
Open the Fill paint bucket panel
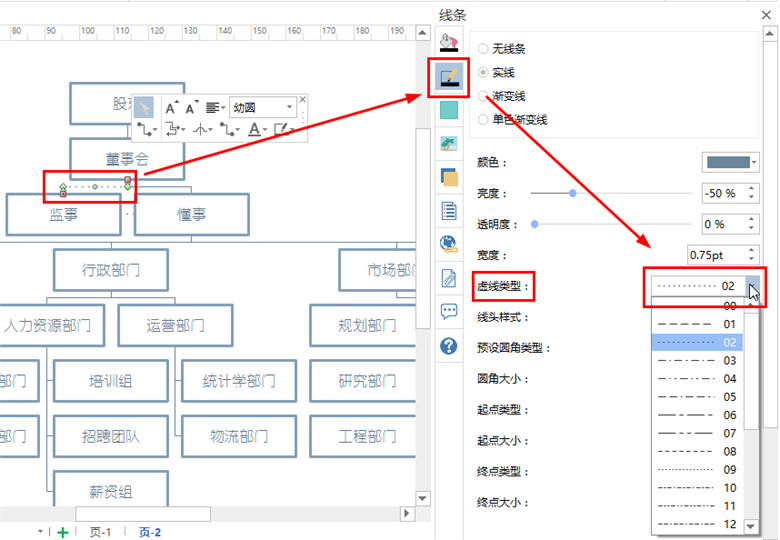449,43
